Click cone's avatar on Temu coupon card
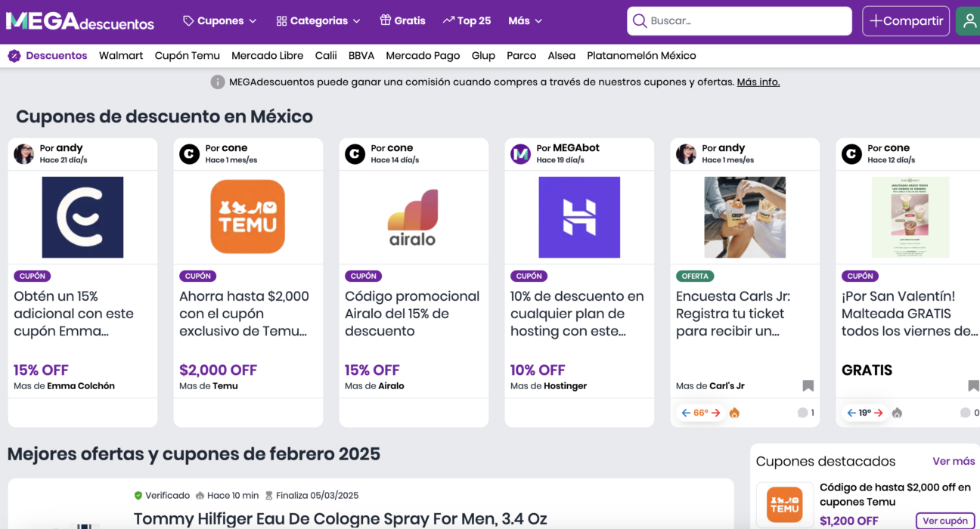 (x=190, y=154)
